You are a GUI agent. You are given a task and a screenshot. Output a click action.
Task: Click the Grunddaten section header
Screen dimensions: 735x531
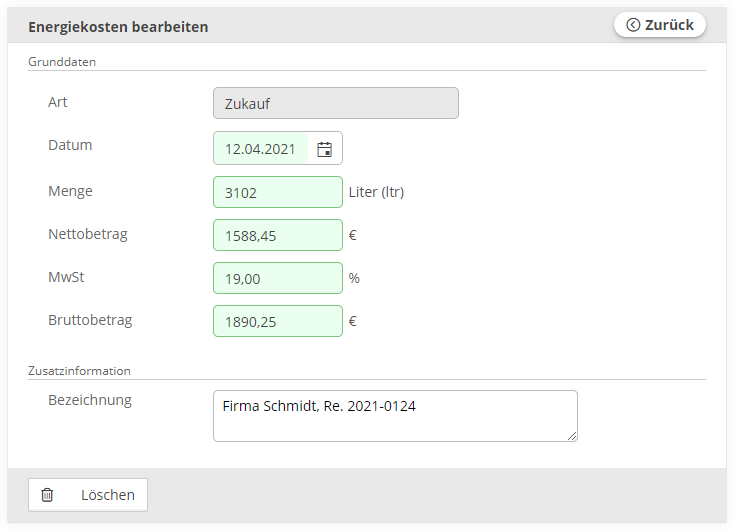[62, 62]
